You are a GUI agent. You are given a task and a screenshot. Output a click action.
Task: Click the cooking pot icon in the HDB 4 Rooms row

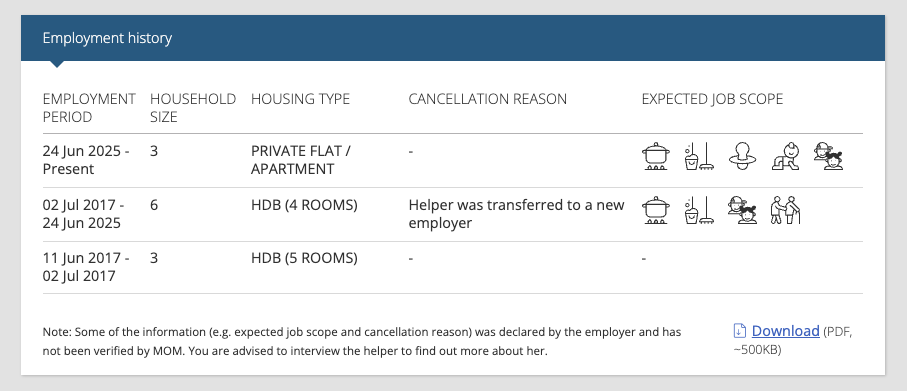pyautogui.click(x=656, y=211)
